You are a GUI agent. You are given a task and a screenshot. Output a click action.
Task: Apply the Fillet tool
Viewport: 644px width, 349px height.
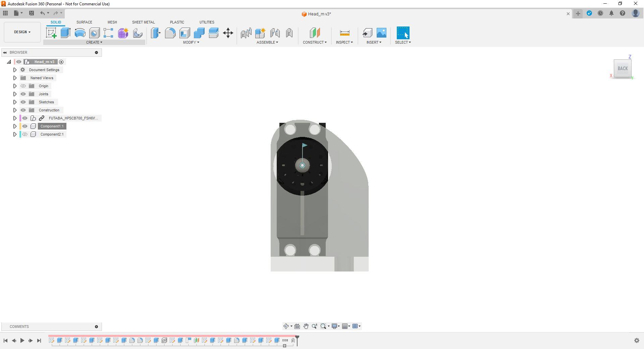point(170,33)
